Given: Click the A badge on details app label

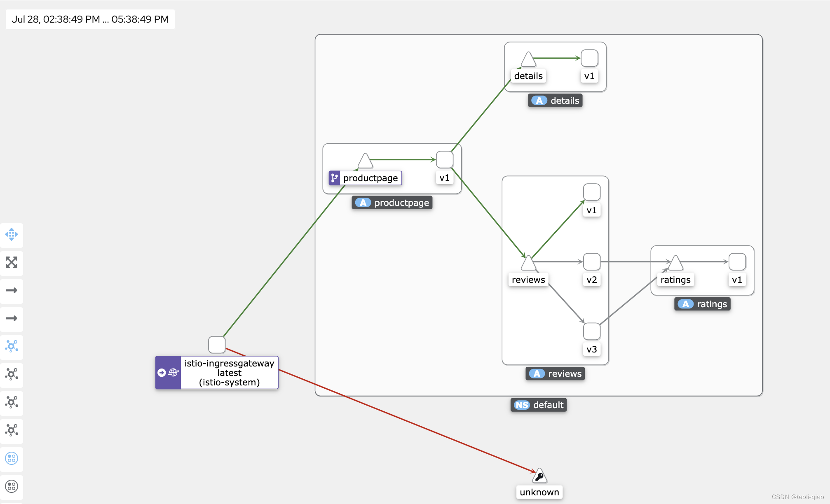Looking at the screenshot, I should pyautogui.click(x=539, y=100).
